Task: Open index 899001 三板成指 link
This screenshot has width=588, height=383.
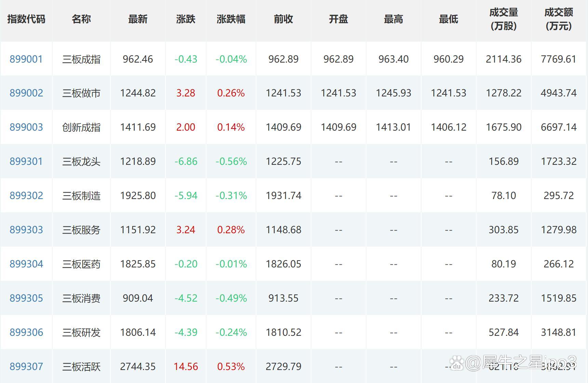Action: coord(26,59)
